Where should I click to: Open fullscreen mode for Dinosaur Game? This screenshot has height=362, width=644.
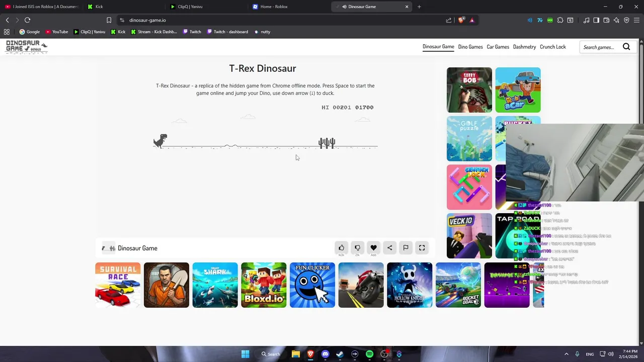(x=422, y=248)
